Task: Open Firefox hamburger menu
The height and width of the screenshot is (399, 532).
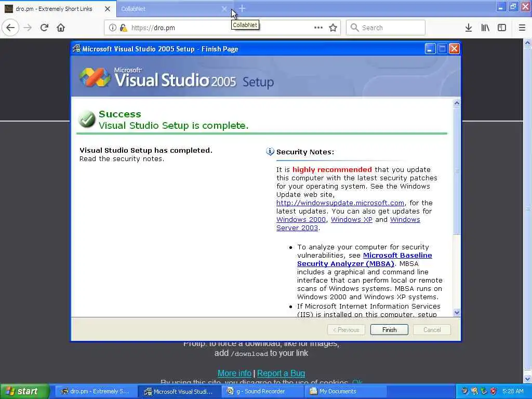Action: (522, 28)
